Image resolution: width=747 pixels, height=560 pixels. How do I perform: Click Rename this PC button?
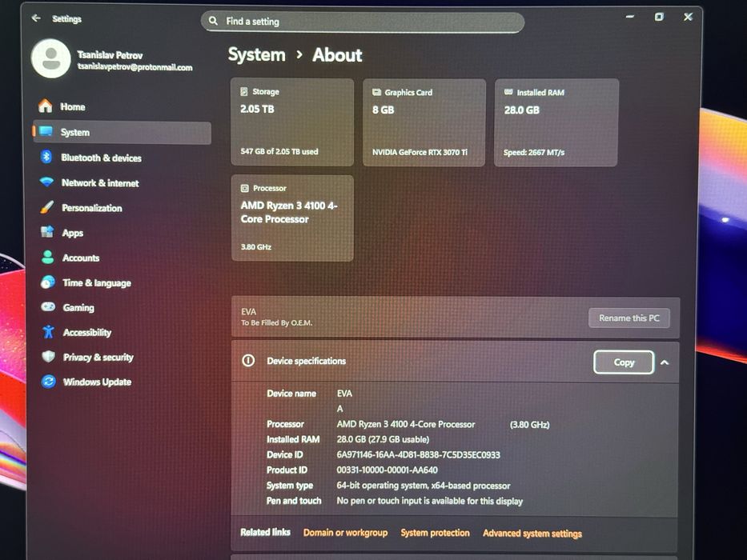(x=629, y=318)
